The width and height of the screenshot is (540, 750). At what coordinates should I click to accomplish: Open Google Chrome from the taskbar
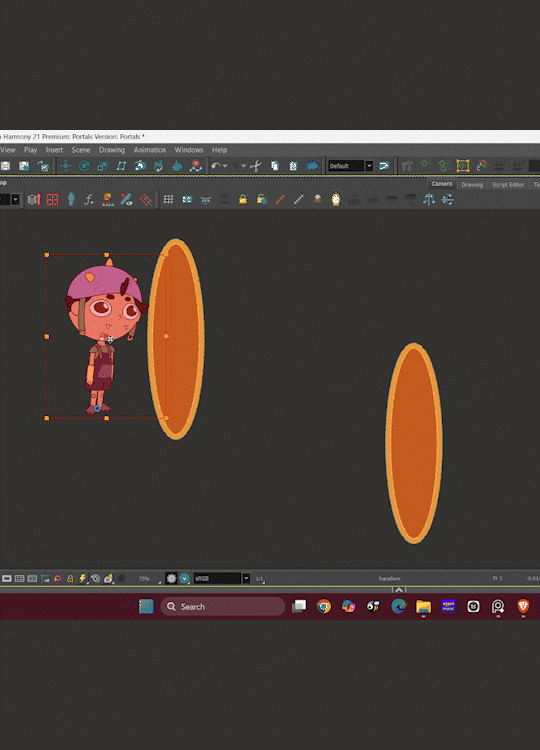pyautogui.click(x=324, y=607)
